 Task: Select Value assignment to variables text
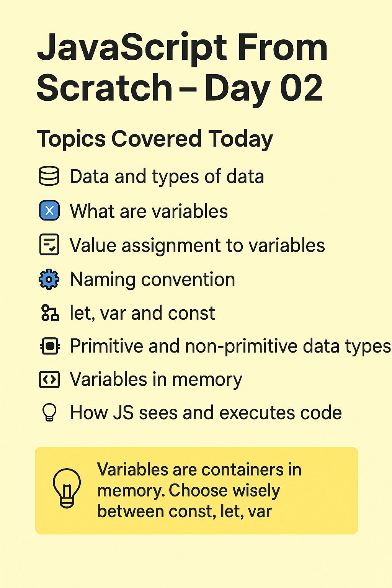197,246
